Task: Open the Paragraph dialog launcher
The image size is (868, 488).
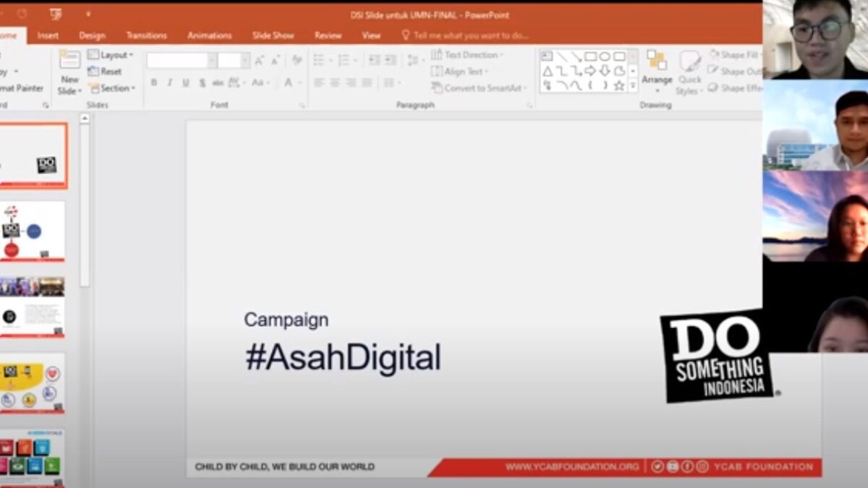Action: coord(529,106)
